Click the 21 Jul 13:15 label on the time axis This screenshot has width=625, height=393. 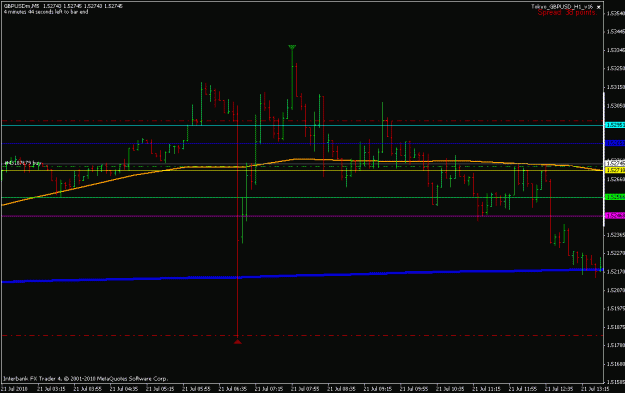click(595, 389)
